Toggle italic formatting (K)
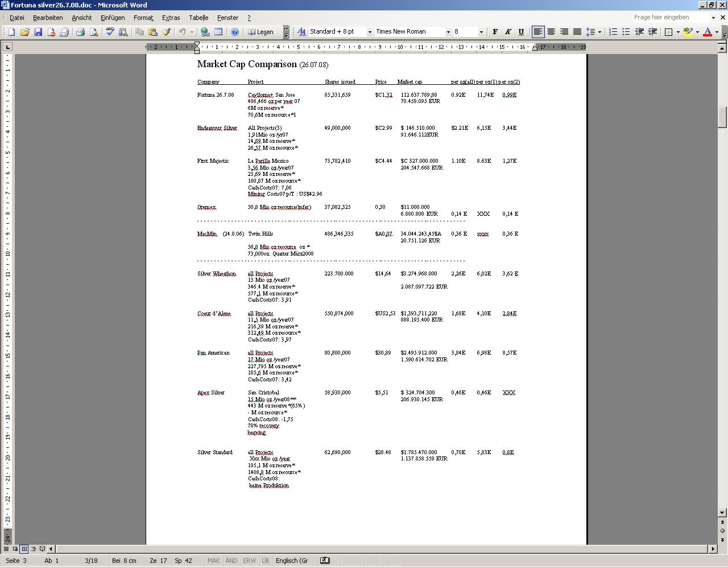The image size is (728, 568). tap(508, 32)
